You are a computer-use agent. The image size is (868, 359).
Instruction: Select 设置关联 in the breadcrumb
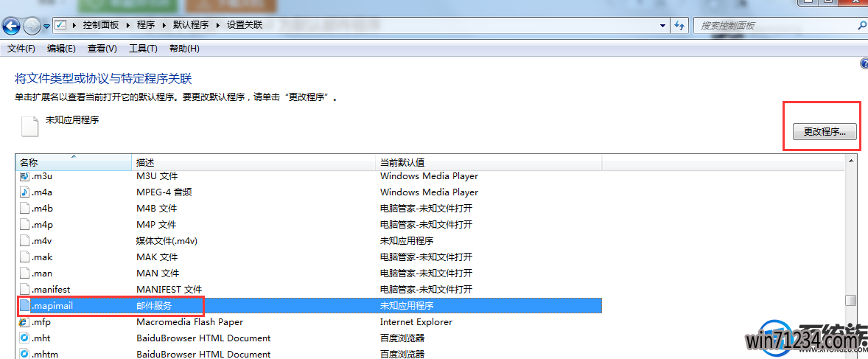[x=245, y=25]
